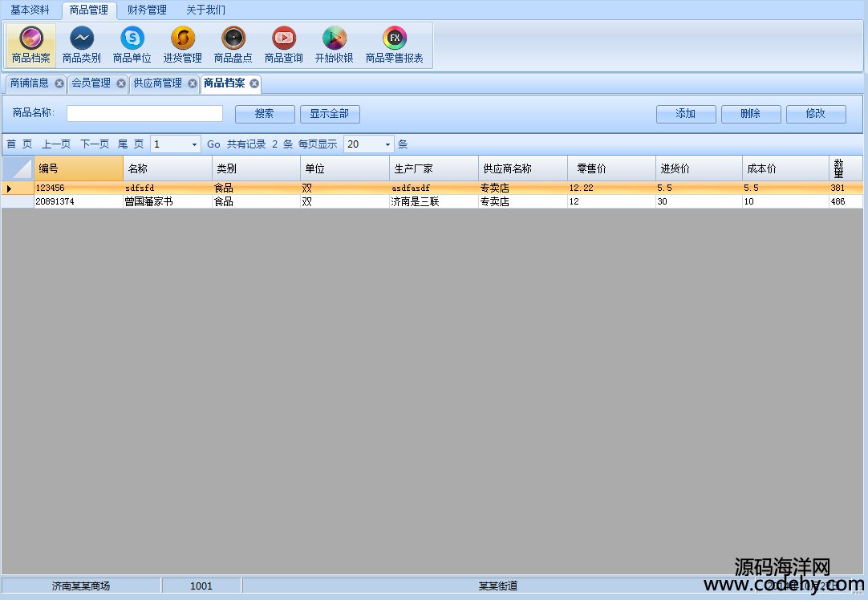Go to 下一页 in pagination
Viewport: 868px width, 600px height.
coord(95,144)
